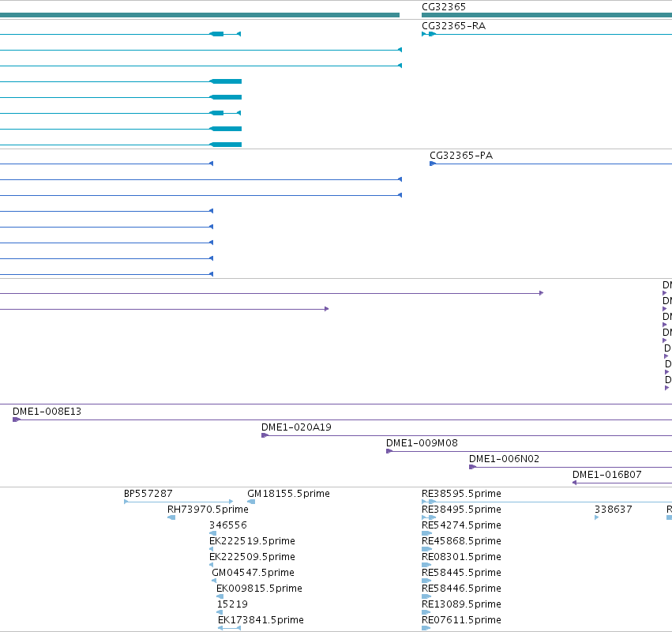Select the CG32365-RA transcript label
The height and width of the screenshot is (632, 672).
click(x=453, y=26)
